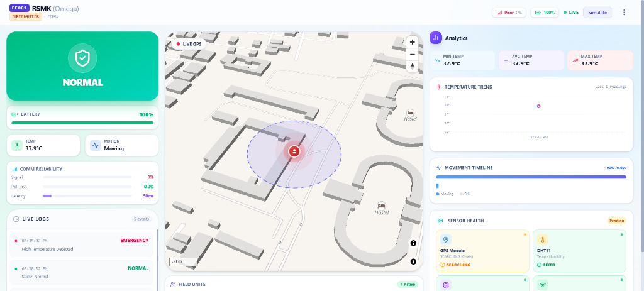
Task: Click the Analytics bar chart icon
Action: coord(436,38)
